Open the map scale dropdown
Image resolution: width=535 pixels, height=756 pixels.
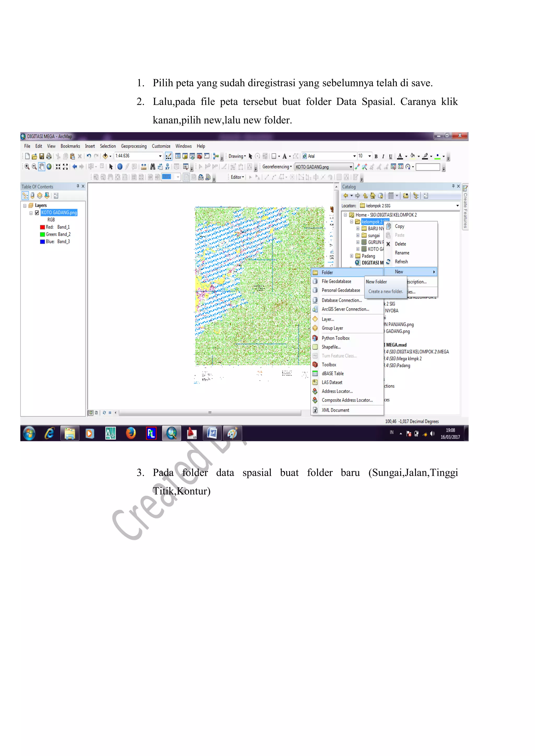pyautogui.click(x=160, y=156)
